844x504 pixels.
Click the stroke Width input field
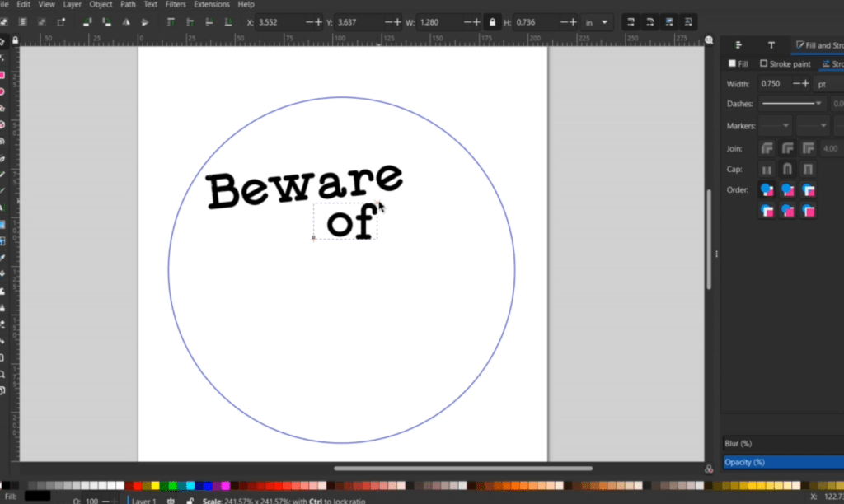[x=773, y=84]
